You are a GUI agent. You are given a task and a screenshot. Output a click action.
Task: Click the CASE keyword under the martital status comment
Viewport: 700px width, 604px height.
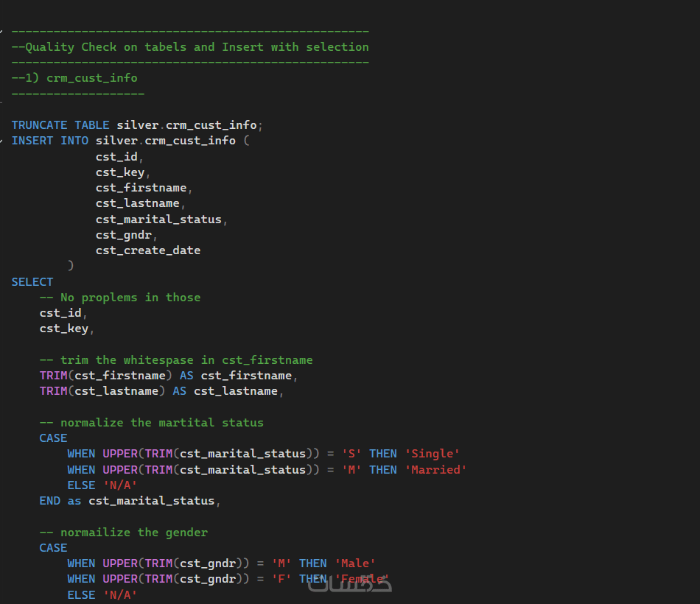pos(53,438)
